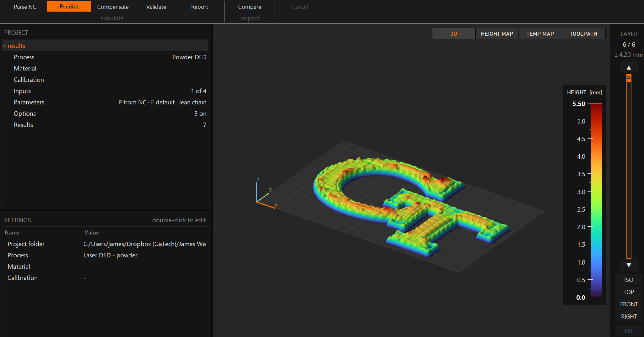Viewport: 644px width, 337px height.
Task: Open the Compare inspect step
Action: click(x=250, y=7)
